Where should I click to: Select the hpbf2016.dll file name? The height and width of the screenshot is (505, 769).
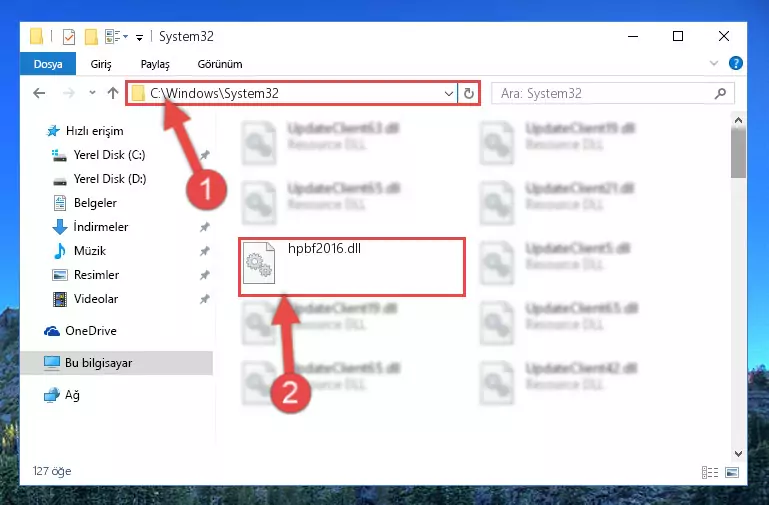tap(324, 249)
